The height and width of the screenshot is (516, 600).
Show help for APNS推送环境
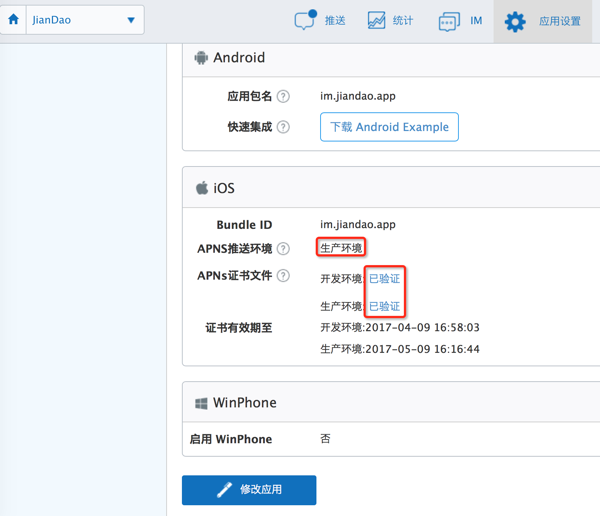(x=283, y=249)
